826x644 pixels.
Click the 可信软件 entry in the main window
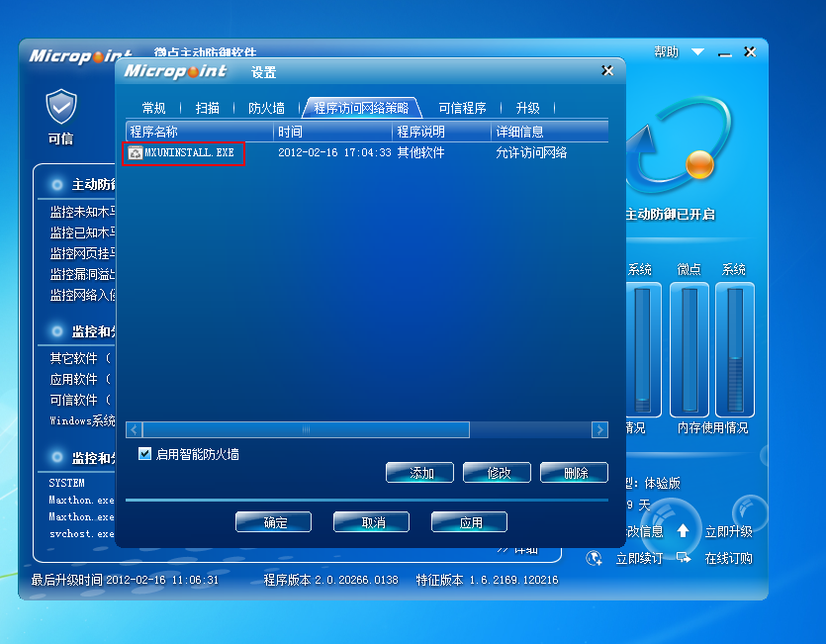point(80,400)
